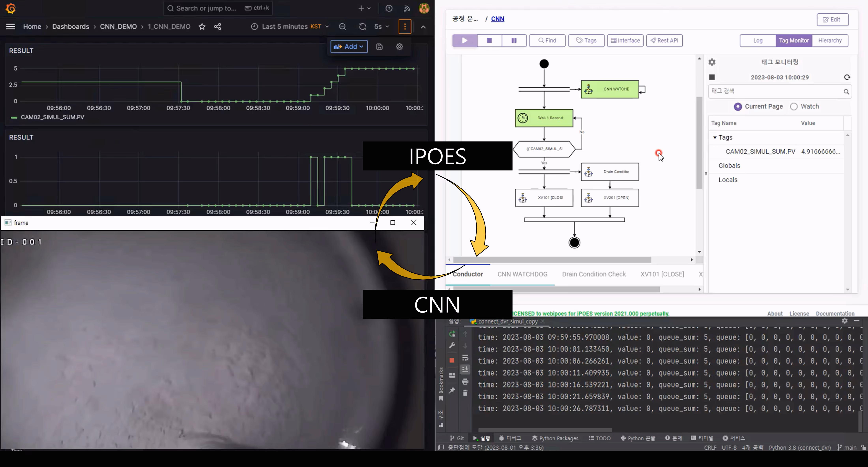Open the Grafana news feed icon

[x=407, y=8]
